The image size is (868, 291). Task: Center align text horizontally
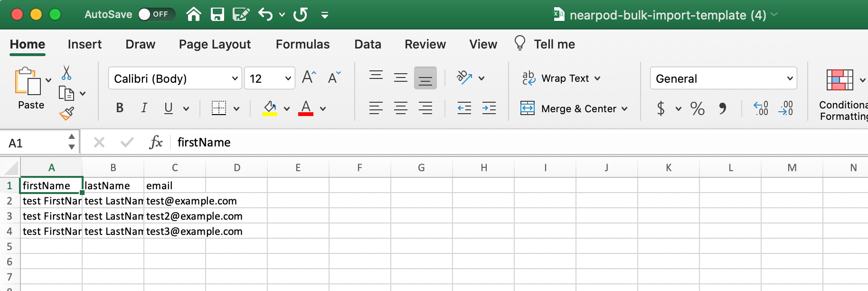(x=400, y=108)
